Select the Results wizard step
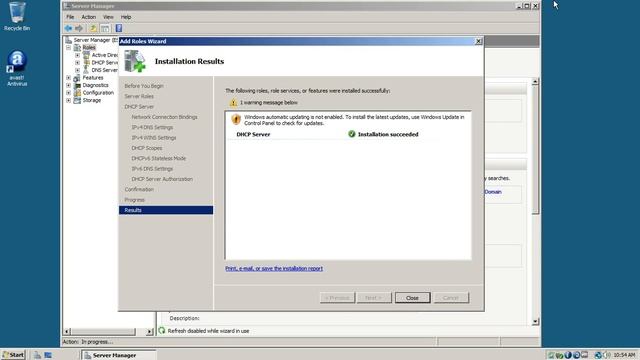The image size is (640, 360). point(166,210)
